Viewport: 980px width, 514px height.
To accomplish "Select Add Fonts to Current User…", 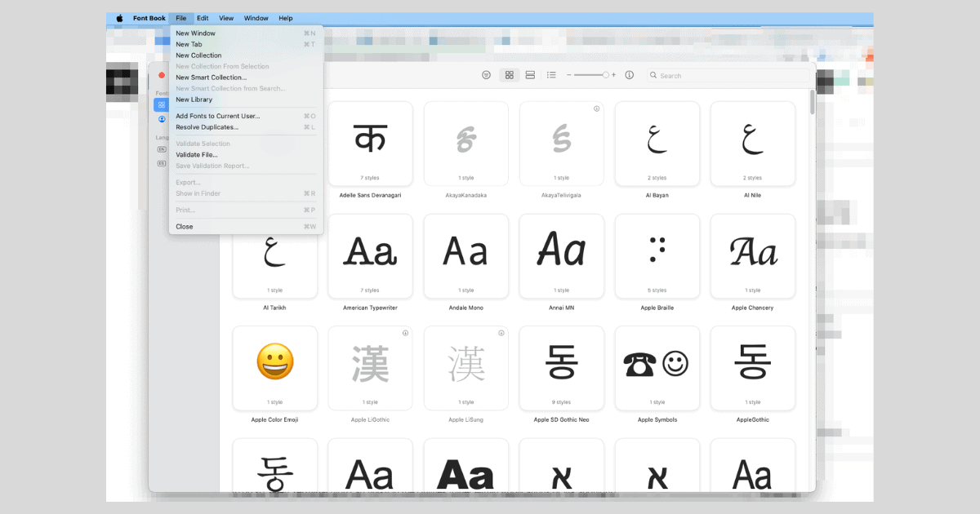I will tap(218, 116).
